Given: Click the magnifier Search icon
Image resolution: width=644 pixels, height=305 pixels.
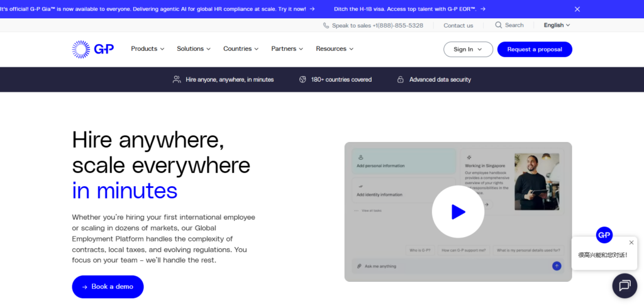Looking at the screenshot, I should 499,25.
